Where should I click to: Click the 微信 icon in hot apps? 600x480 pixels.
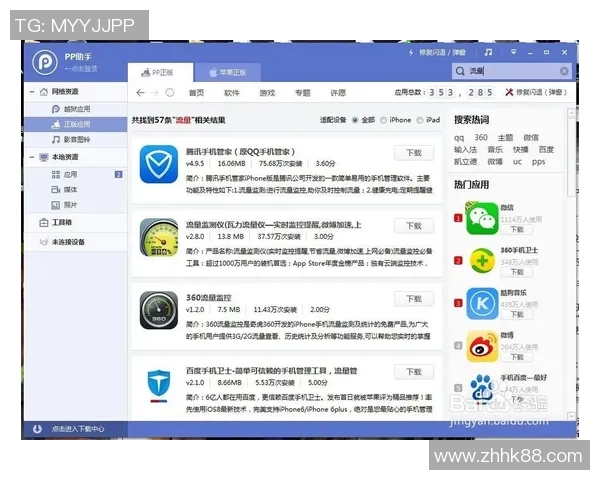coord(482,219)
